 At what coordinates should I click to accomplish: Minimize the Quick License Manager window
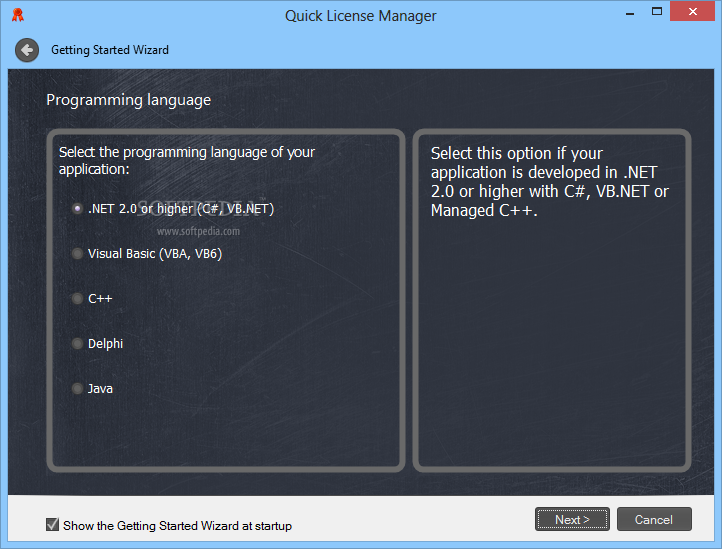(x=630, y=12)
